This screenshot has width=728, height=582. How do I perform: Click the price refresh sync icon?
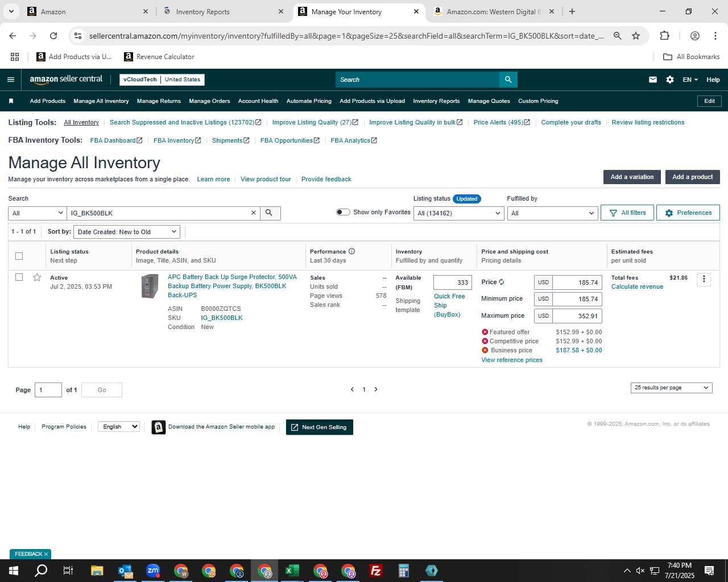click(501, 282)
